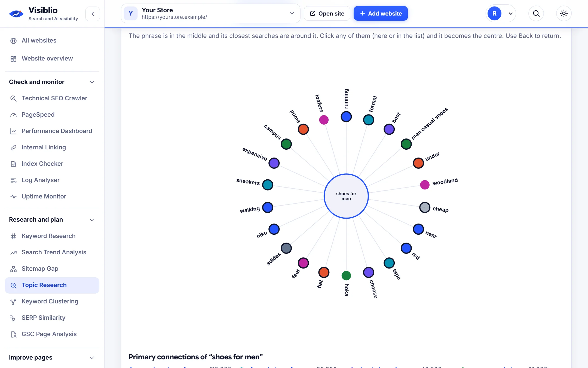
Task: Click the Search Trend Analysis arrow icon
Action: (x=13, y=252)
